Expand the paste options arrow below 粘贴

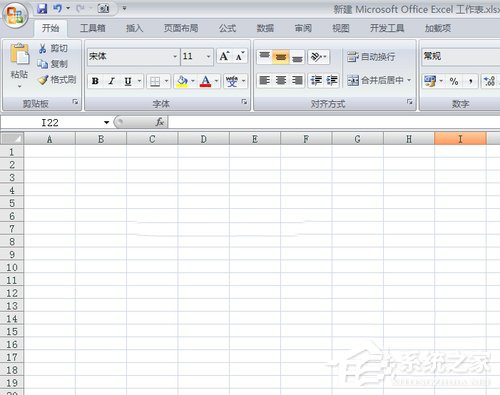point(19,87)
